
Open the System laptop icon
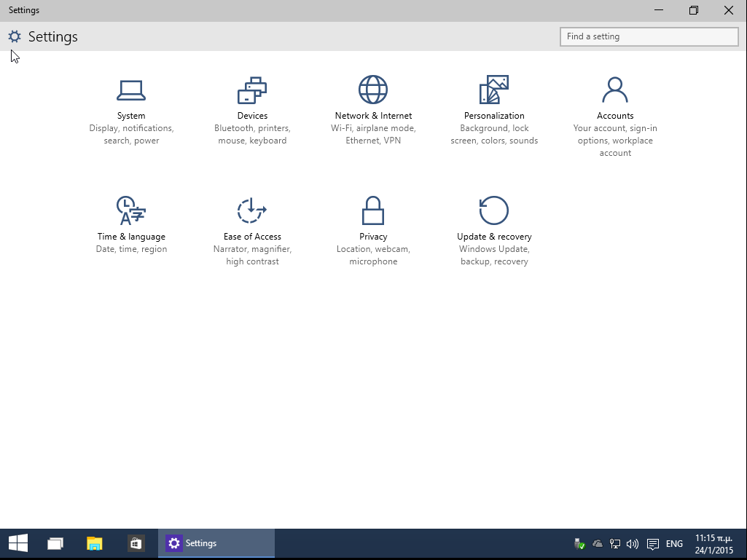pos(131,90)
